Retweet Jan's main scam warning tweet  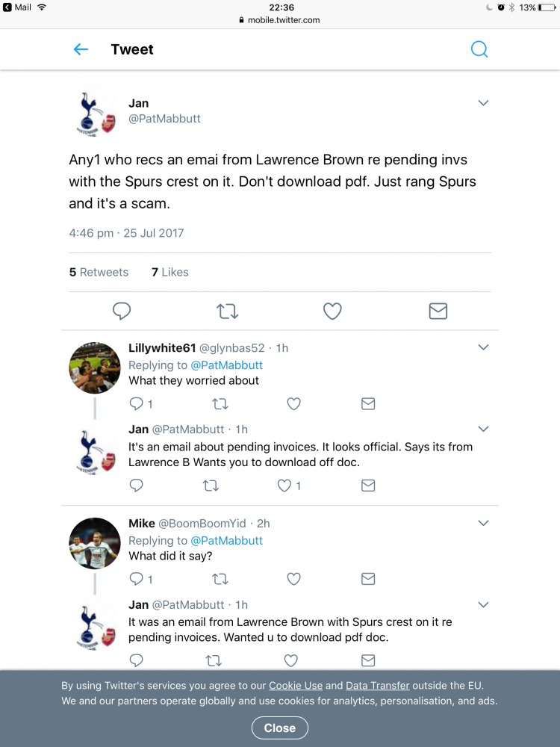[x=227, y=311]
